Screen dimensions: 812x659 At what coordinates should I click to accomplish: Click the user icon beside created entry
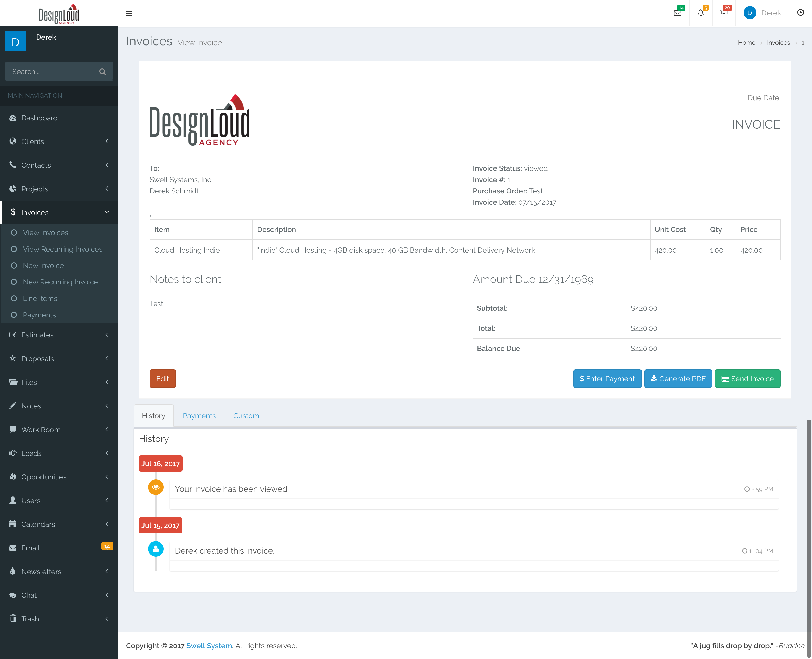[156, 549]
